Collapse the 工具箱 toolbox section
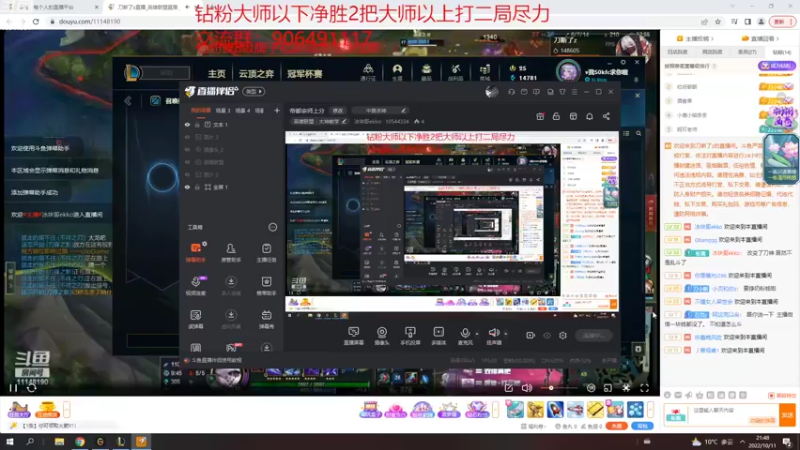The width and height of the screenshot is (800, 450). [x=272, y=227]
